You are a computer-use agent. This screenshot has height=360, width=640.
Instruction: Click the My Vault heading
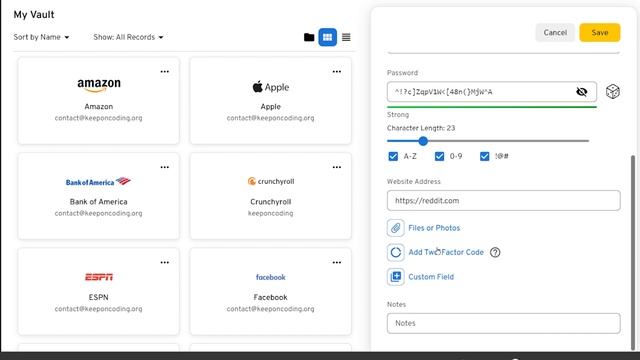pyautogui.click(x=34, y=15)
